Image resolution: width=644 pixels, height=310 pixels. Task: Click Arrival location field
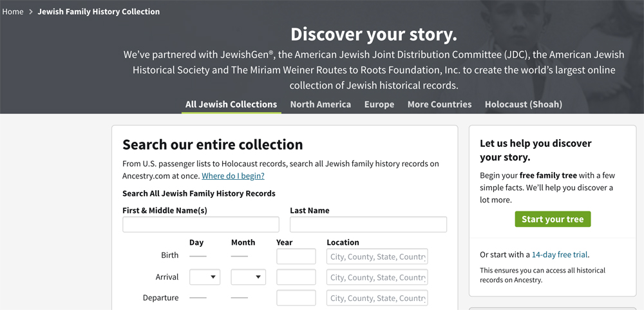click(377, 277)
